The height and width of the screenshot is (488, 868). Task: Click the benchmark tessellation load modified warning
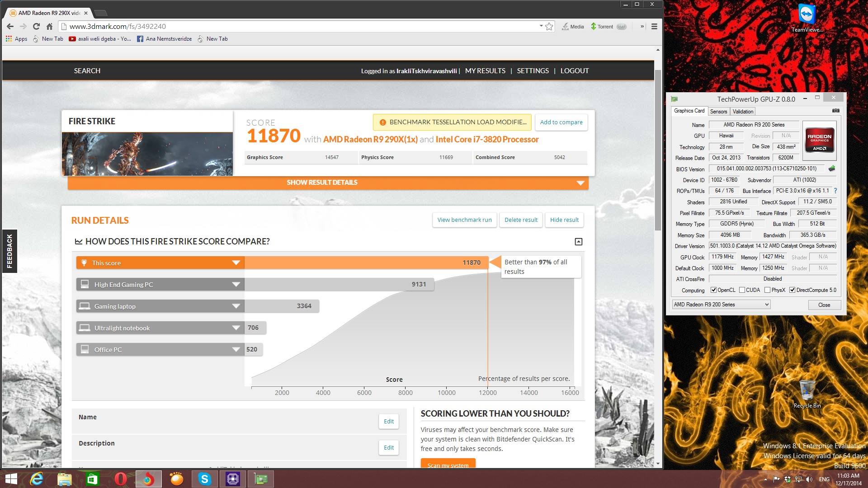click(x=452, y=122)
